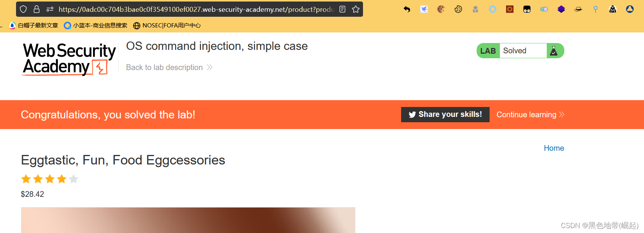This screenshot has width=644, height=233.
Task: Open the hooded hacker figure extension
Action: point(613,9)
